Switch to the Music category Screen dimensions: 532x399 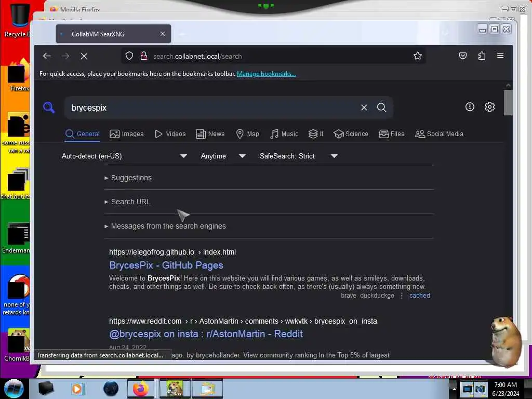coord(284,134)
